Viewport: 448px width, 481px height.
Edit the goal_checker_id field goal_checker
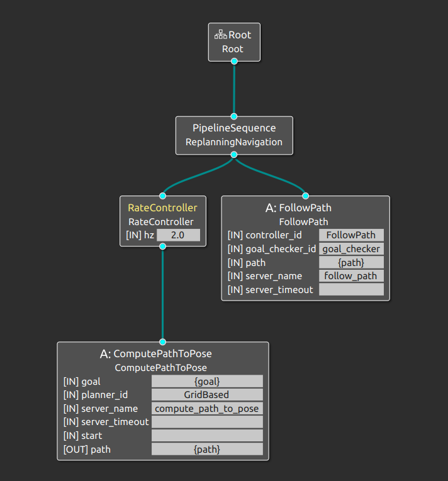pos(351,249)
